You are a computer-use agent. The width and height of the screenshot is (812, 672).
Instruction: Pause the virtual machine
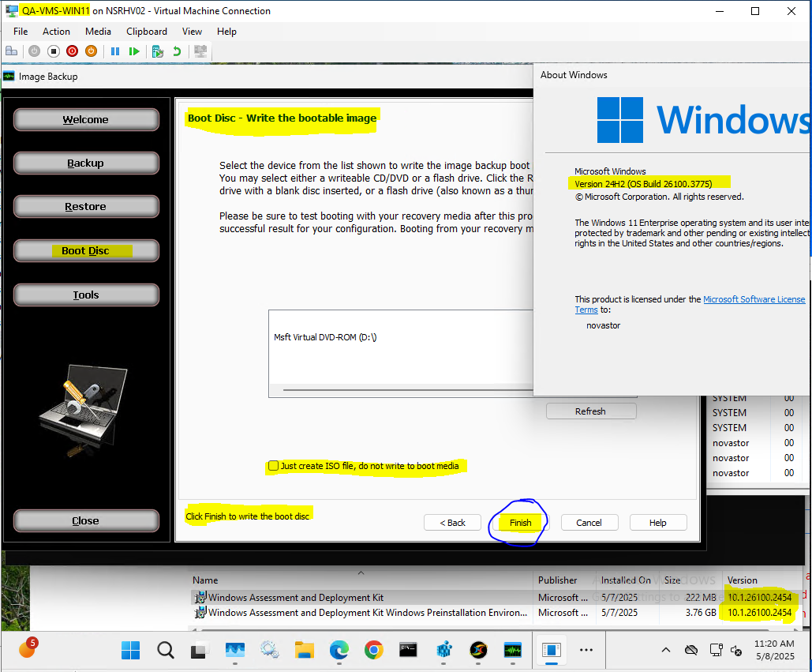(115, 51)
